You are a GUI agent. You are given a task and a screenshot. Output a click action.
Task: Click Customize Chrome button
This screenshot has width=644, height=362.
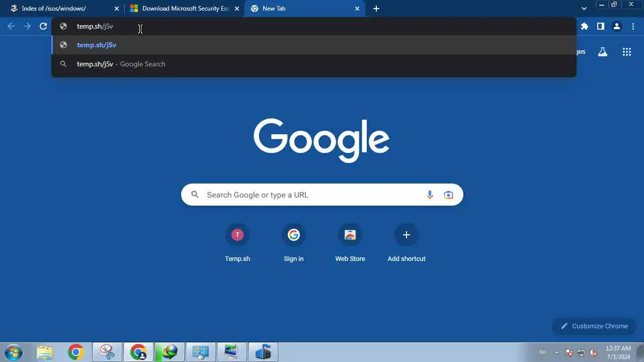(x=595, y=326)
